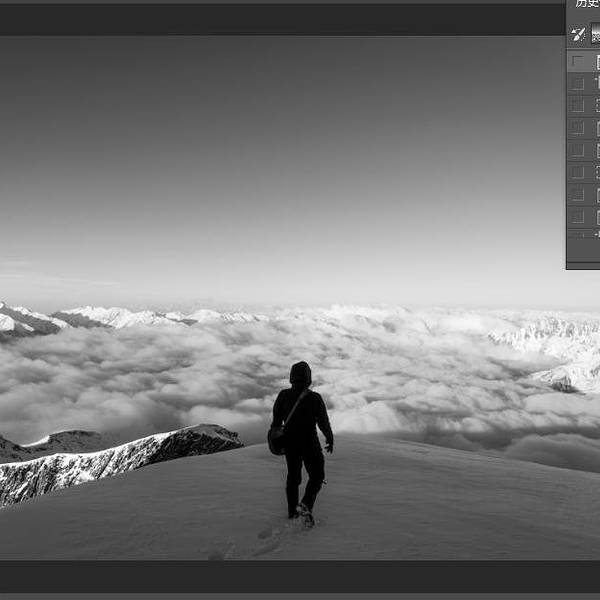Jump to the third history state icon

[x=597, y=106]
